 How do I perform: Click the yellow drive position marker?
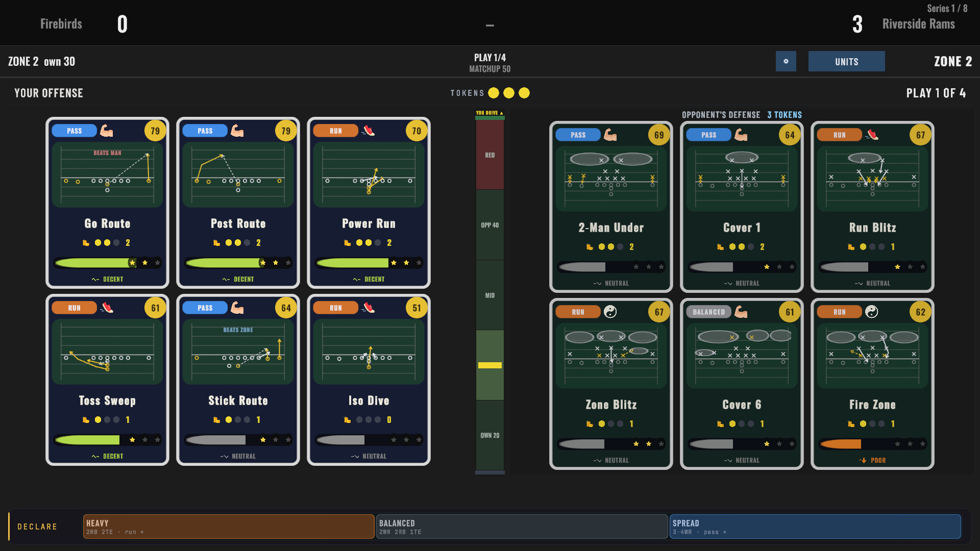[489, 365]
